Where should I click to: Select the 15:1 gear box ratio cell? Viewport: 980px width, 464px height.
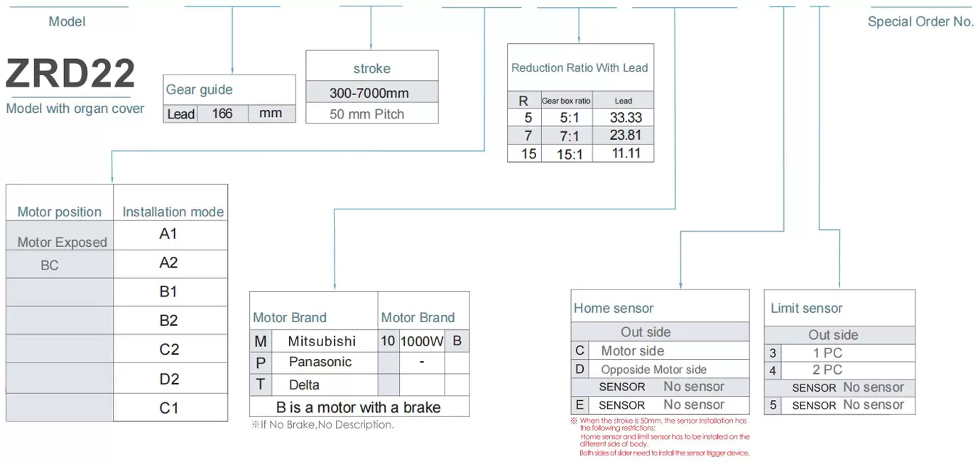[x=570, y=154]
